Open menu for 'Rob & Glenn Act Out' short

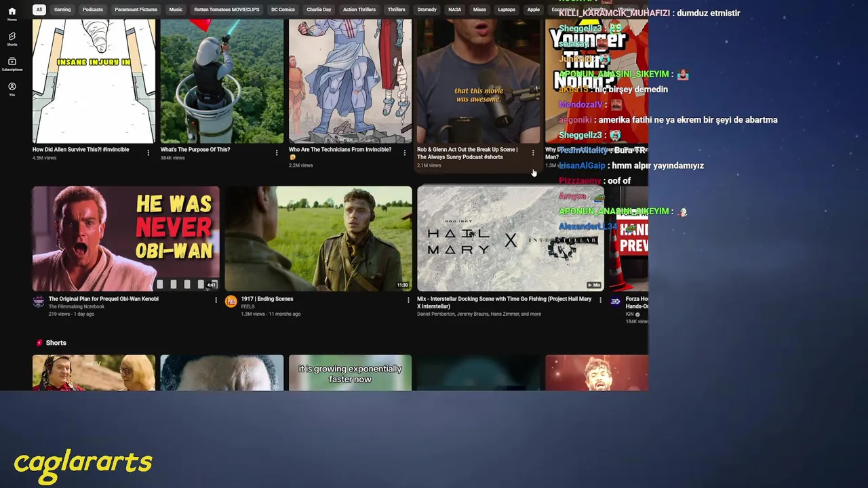click(x=533, y=153)
